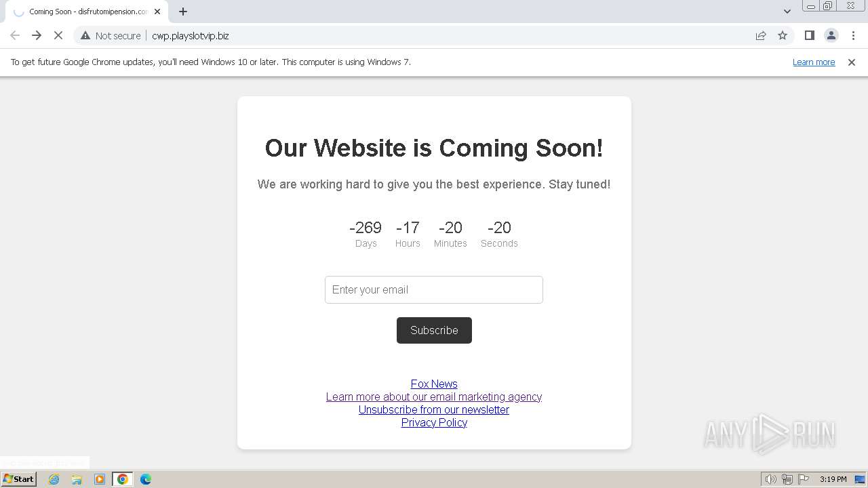Click the Not secure warning icon
The image size is (868, 488).
[x=85, y=35]
